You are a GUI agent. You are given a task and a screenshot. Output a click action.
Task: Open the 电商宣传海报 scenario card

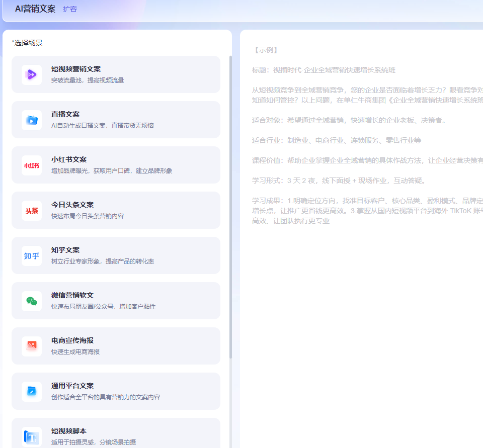coord(116,345)
